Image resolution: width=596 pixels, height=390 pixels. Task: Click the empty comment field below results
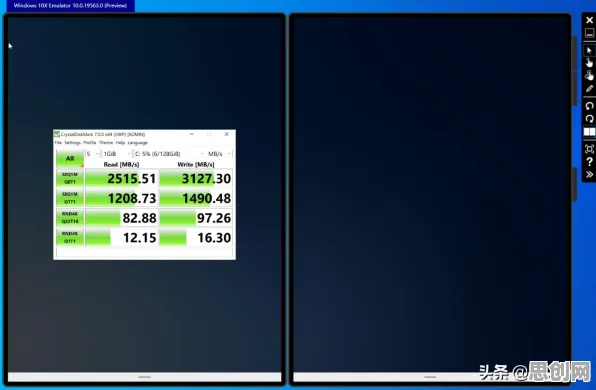144,252
